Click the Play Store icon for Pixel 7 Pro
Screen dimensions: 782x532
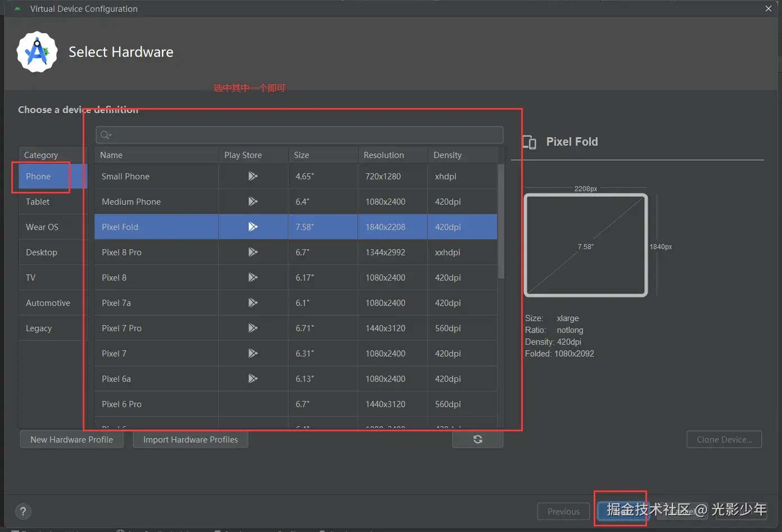[x=253, y=328]
